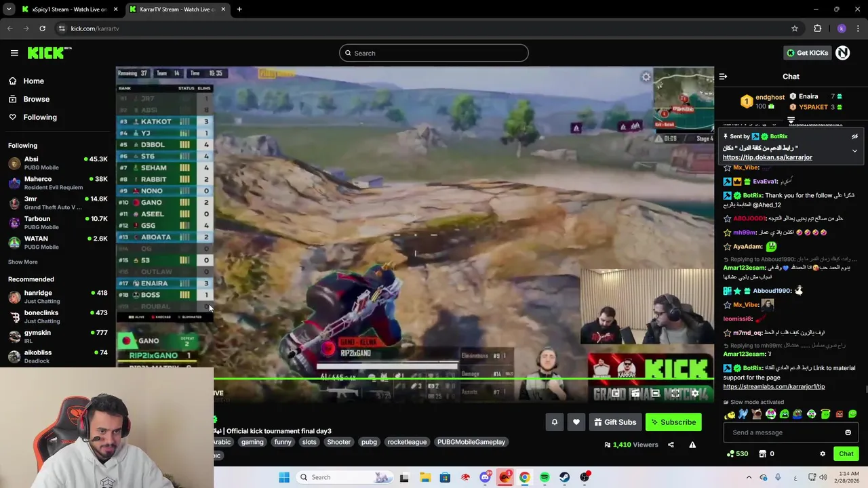This screenshot has height=488, width=868.
Task: Expand the gift leaderboard handle
Action: [x=791, y=120]
